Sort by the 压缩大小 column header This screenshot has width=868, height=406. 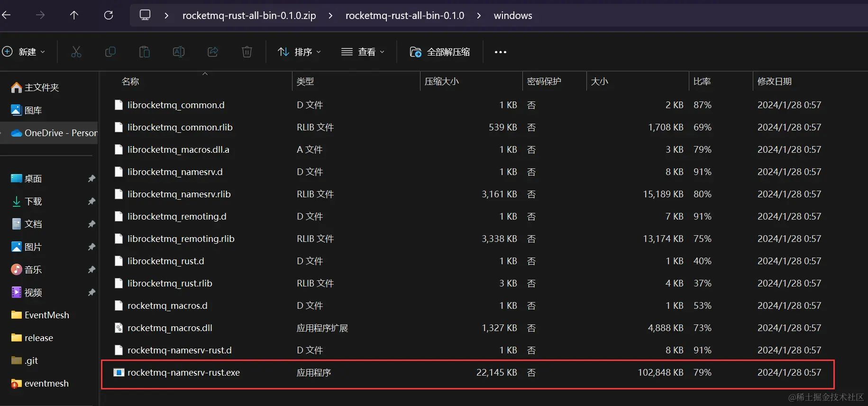[442, 81]
